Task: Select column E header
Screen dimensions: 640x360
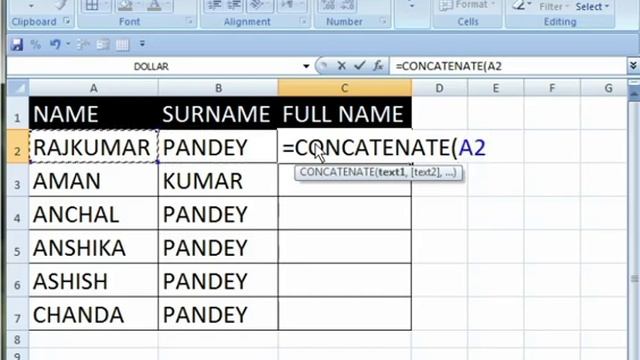Action: coord(496,88)
